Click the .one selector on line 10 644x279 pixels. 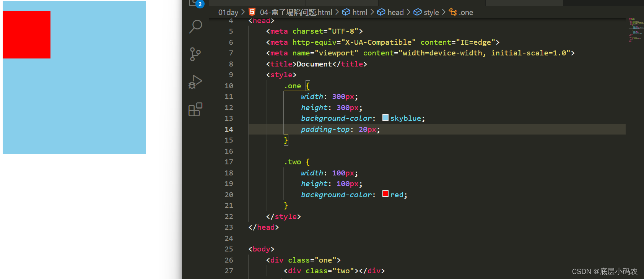[293, 86]
